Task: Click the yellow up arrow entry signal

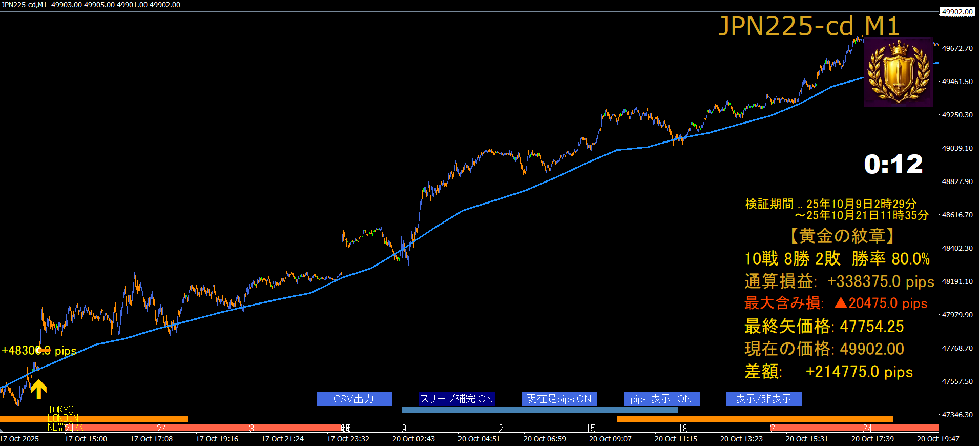Action: [x=38, y=389]
